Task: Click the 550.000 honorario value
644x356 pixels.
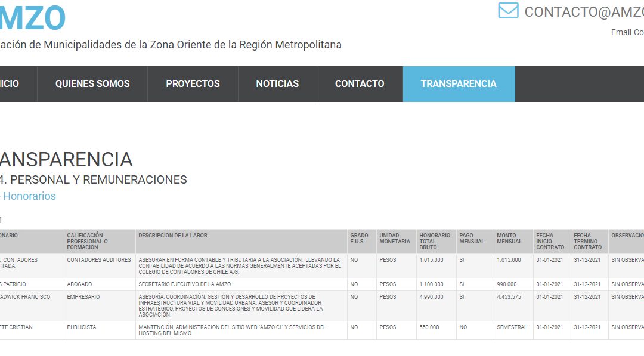Action: [x=429, y=327]
